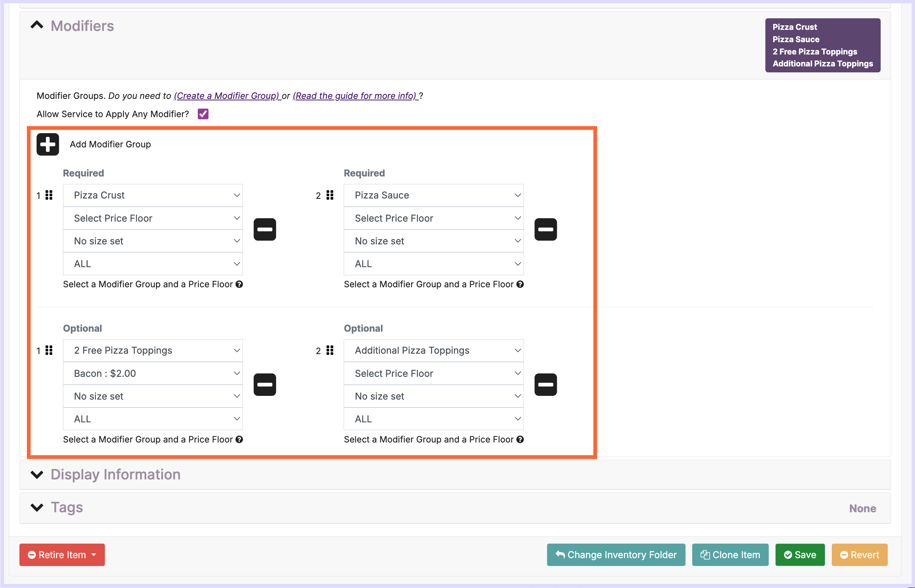Remove Additional Pizza Toppings with its minus icon
The height and width of the screenshot is (588, 915).
pyautogui.click(x=545, y=385)
